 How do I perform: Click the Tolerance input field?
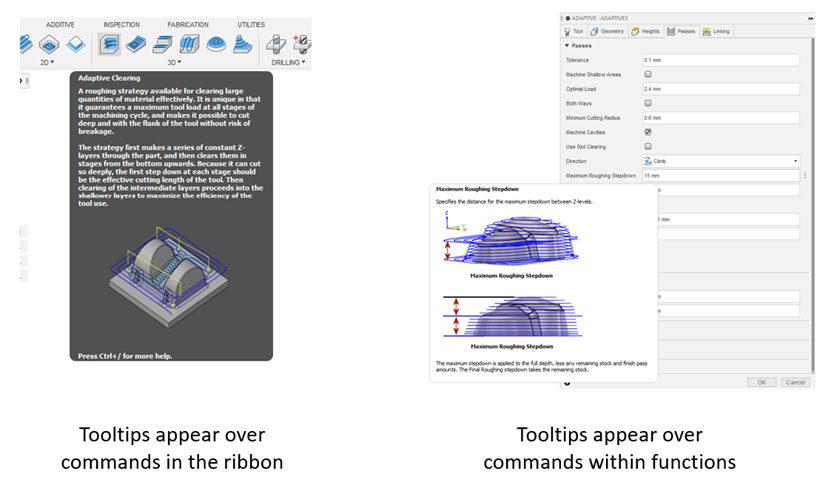(721, 60)
